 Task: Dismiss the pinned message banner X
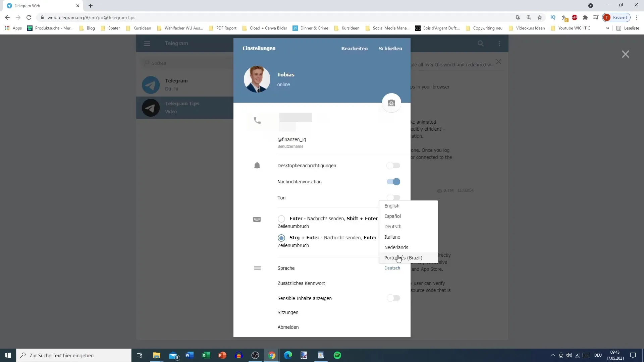(499, 62)
